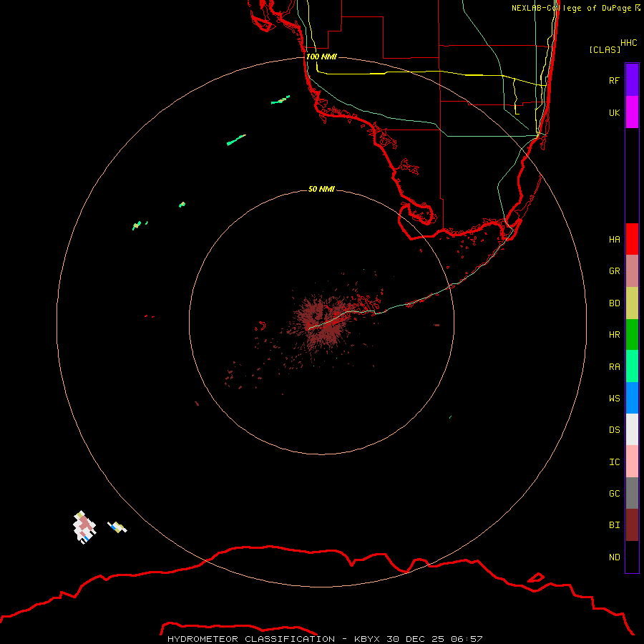Click the ND black legend swatch
The width and height of the screenshot is (644, 644).
632,557
